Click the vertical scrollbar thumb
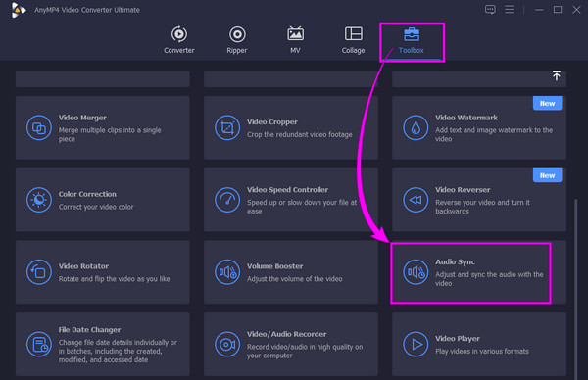Image resolution: width=588 pixels, height=380 pixels. tap(576, 289)
